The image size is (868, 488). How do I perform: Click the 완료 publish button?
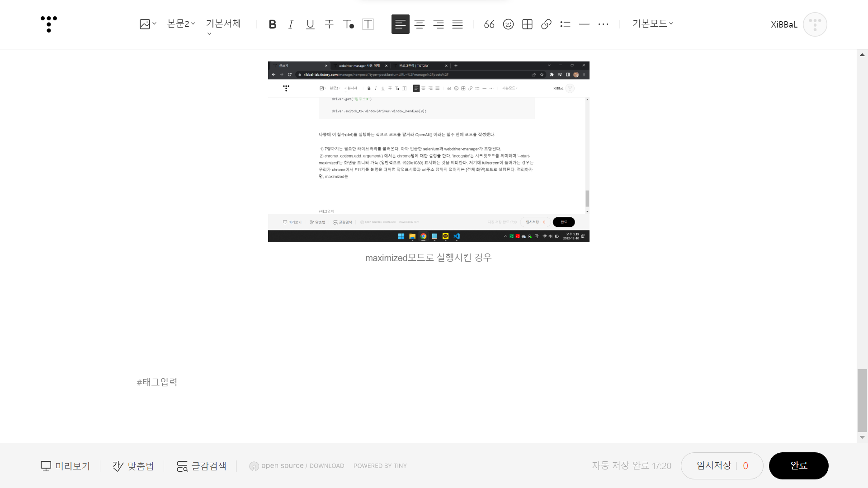798,465
